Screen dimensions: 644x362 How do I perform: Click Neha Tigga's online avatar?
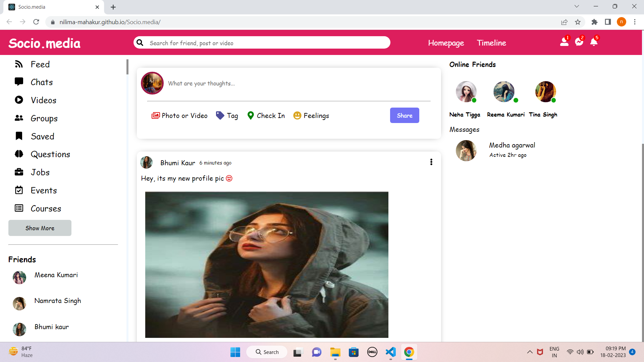(x=466, y=92)
